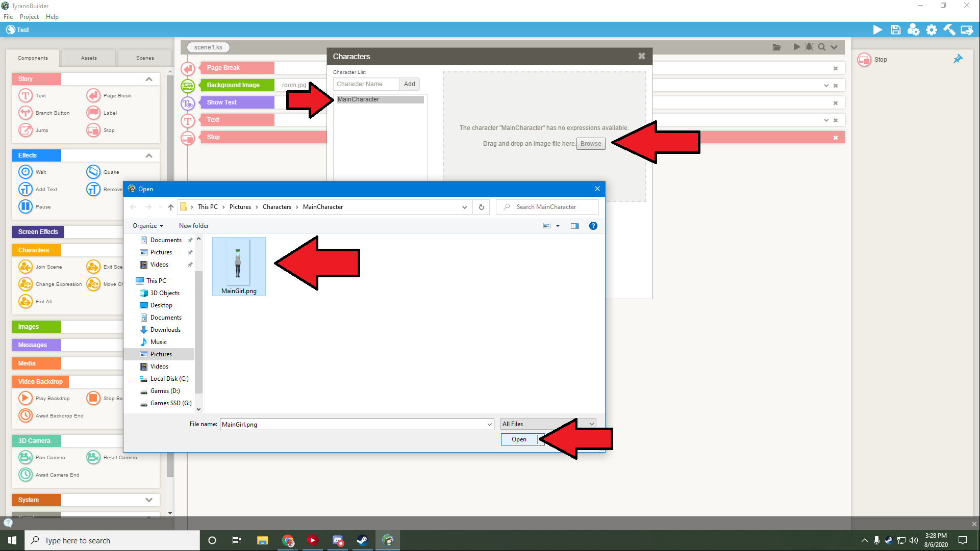Expand the System components section
The width and height of the screenshot is (980, 551).
tap(148, 500)
